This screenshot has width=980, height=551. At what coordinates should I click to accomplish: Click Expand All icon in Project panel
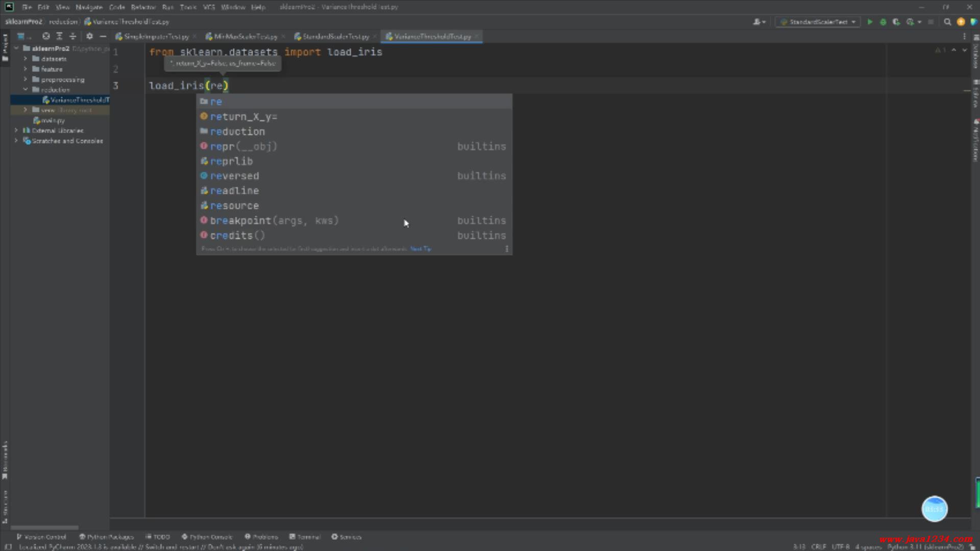tap(59, 36)
